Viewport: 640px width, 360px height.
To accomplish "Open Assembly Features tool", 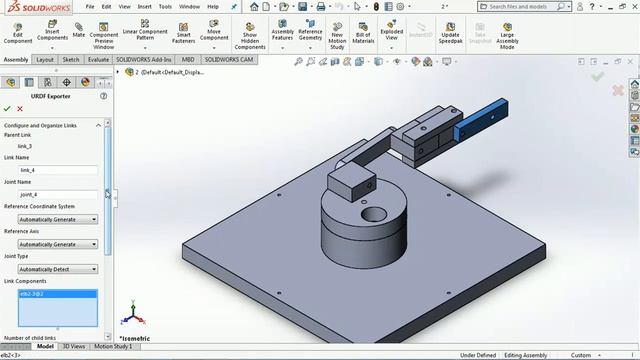I will pyautogui.click(x=282, y=30).
